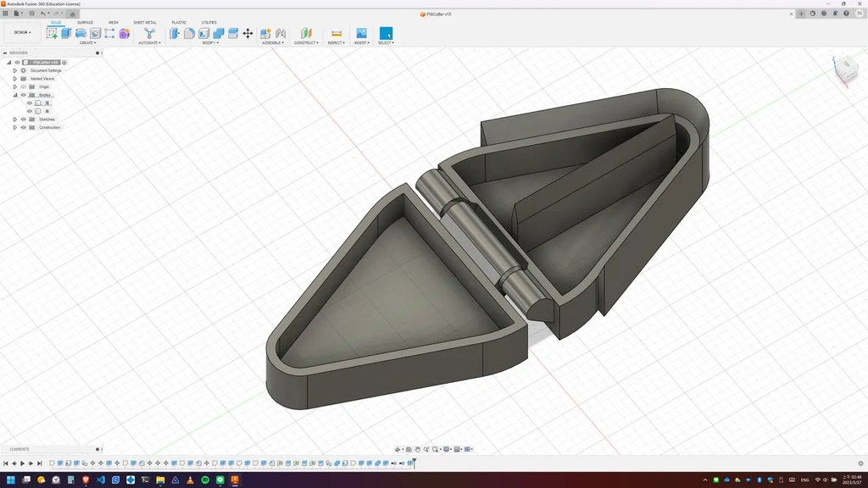
Task: Select the Extrude tool icon
Action: pos(67,33)
